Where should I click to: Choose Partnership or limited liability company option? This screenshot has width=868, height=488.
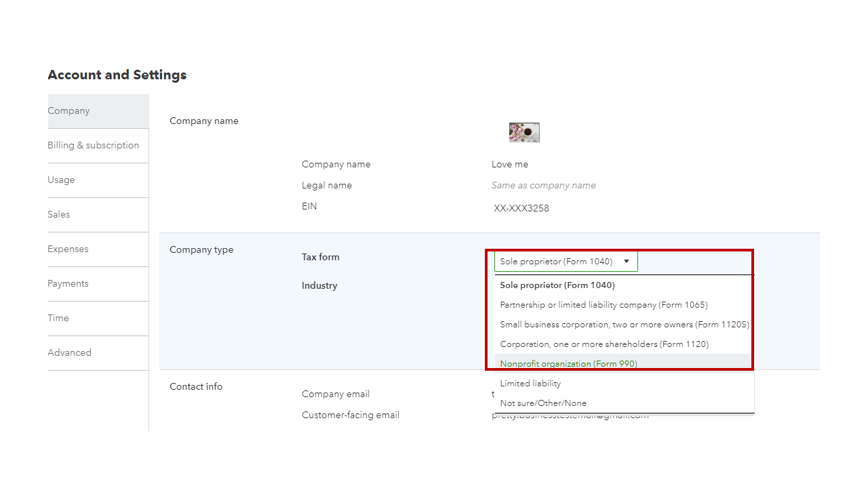coord(604,305)
